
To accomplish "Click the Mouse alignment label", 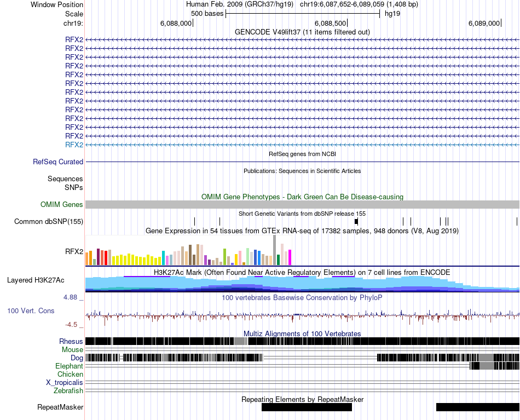I will (x=72, y=350).
